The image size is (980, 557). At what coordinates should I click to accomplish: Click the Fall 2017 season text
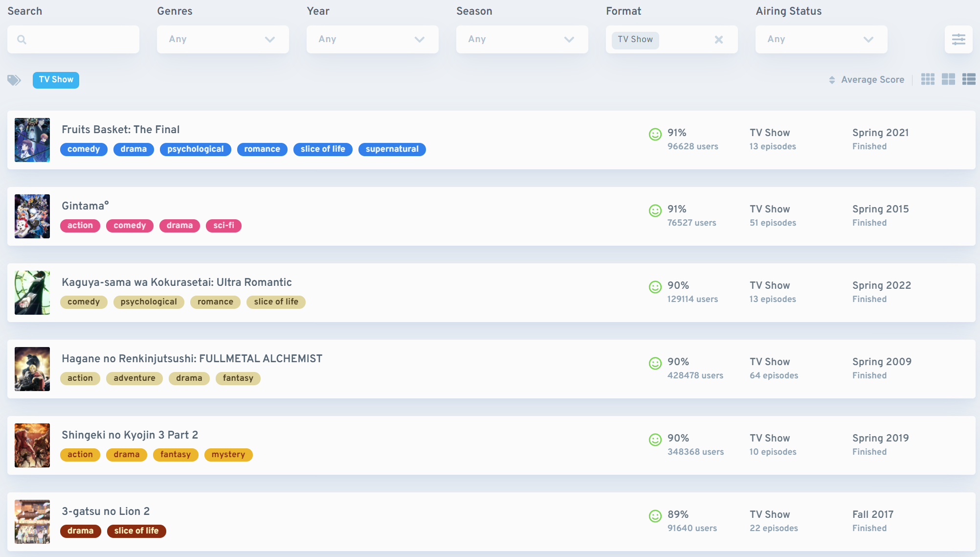tap(873, 514)
